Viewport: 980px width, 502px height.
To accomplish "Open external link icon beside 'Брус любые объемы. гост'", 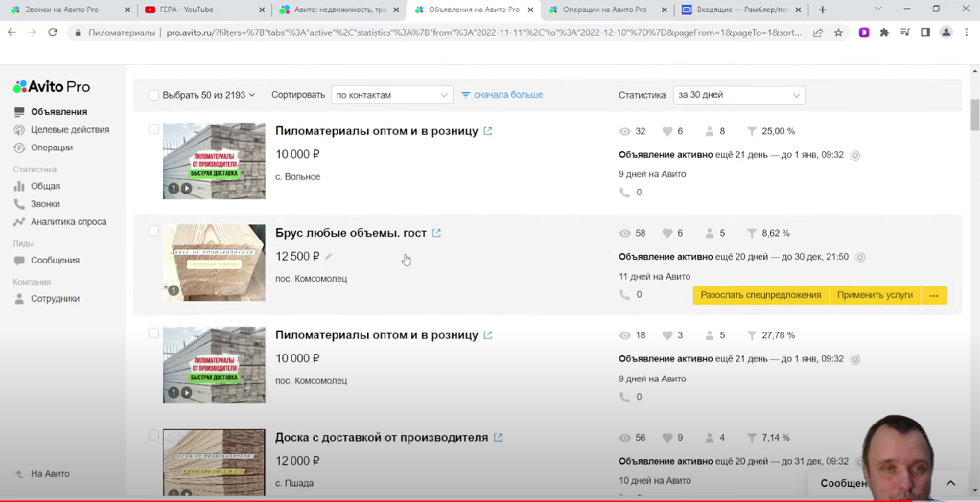I will pos(436,233).
